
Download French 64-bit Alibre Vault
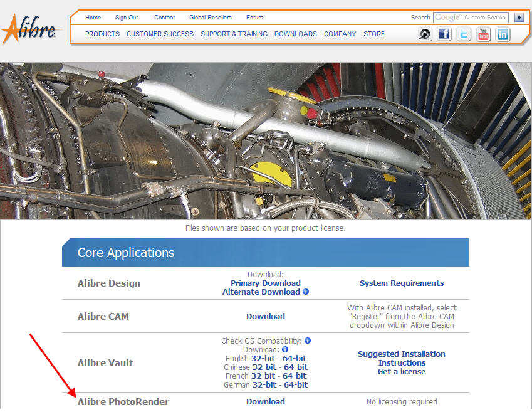click(295, 376)
